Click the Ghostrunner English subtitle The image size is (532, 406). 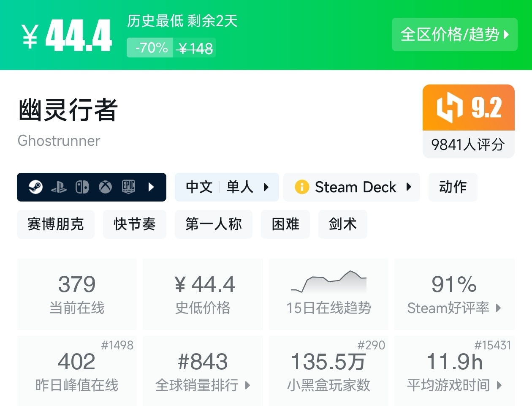tap(59, 141)
